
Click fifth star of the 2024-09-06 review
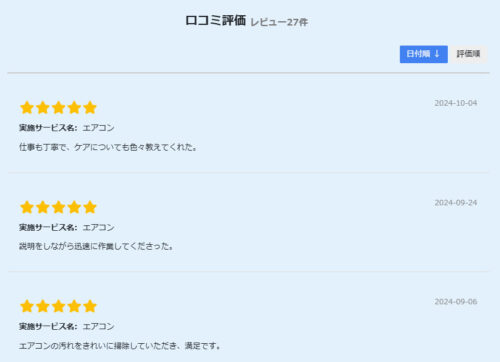point(90,306)
